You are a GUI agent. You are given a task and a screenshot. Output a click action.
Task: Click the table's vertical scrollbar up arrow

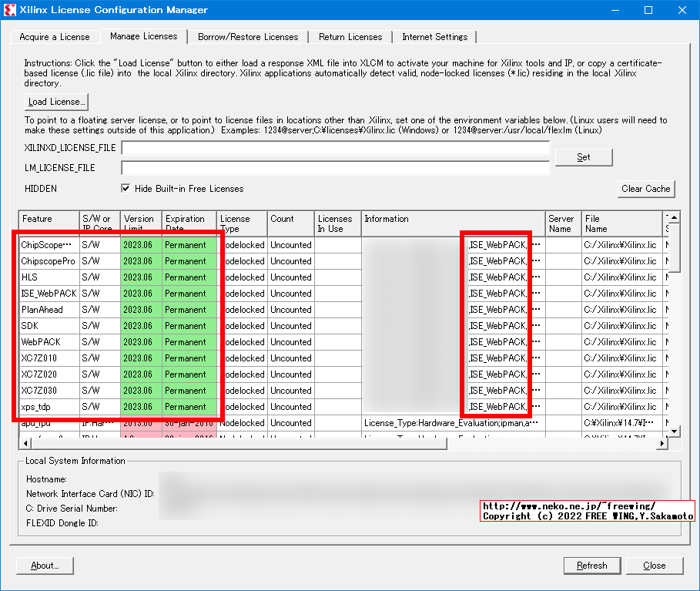[674, 218]
